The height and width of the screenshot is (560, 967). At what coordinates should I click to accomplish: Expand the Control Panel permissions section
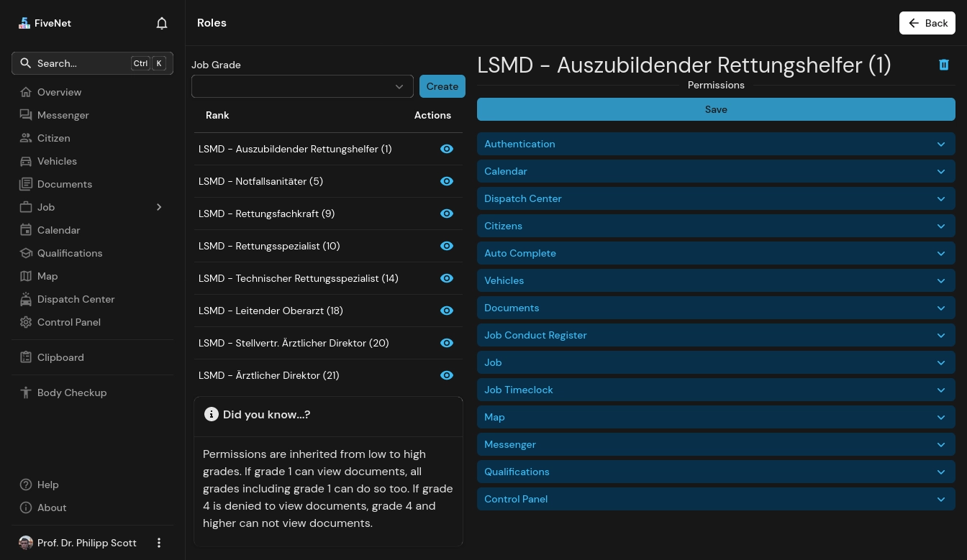tap(716, 499)
